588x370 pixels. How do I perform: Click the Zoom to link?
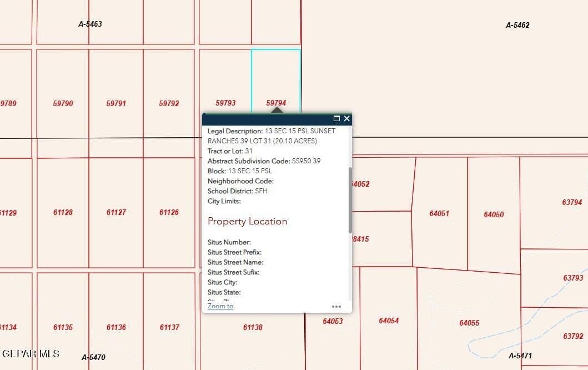[x=220, y=306]
